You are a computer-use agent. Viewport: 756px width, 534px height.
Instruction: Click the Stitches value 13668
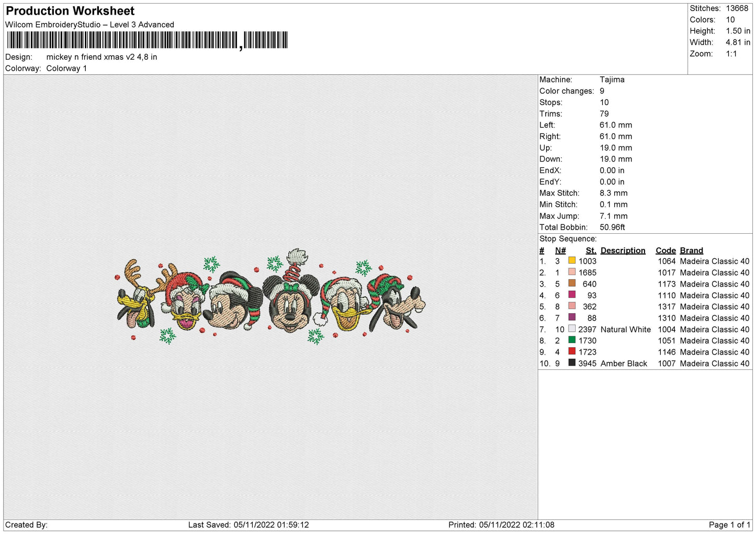click(737, 8)
